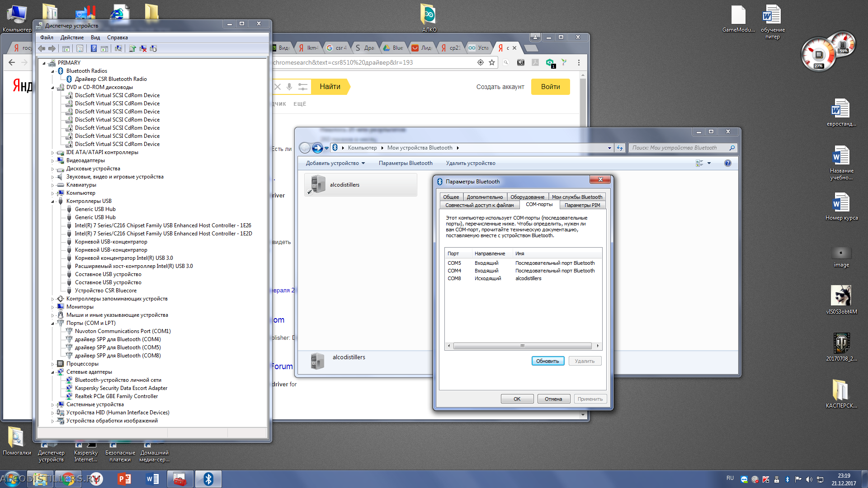Expand the Процессоры node
Screen dimensions: 868x488
[52, 364]
